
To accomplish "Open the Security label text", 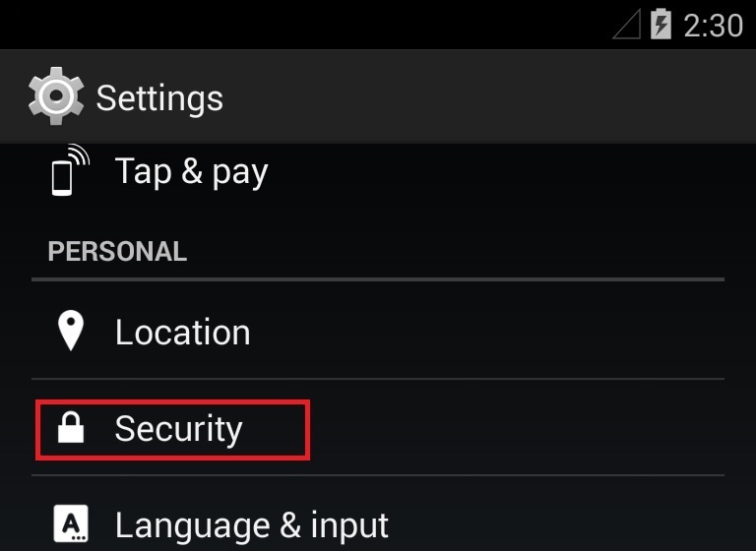I will (178, 428).
